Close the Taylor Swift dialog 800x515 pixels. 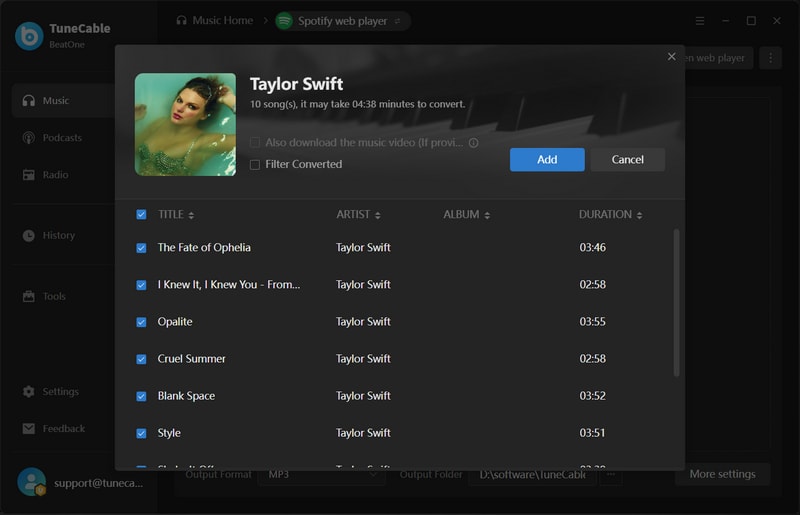coord(671,57)
